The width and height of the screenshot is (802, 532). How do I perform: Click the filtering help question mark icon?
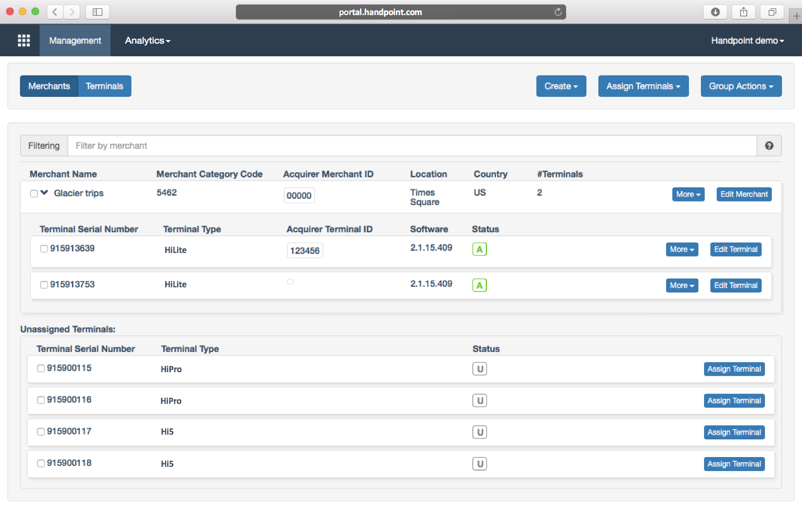pyautogui.click(x=769, y=146)
